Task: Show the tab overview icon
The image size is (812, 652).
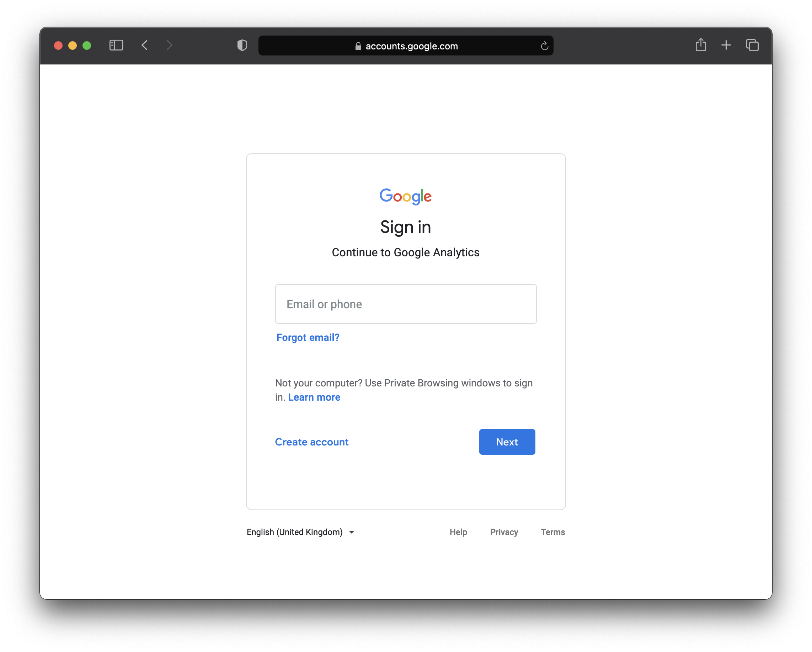Action: click(x=752, y=45)
